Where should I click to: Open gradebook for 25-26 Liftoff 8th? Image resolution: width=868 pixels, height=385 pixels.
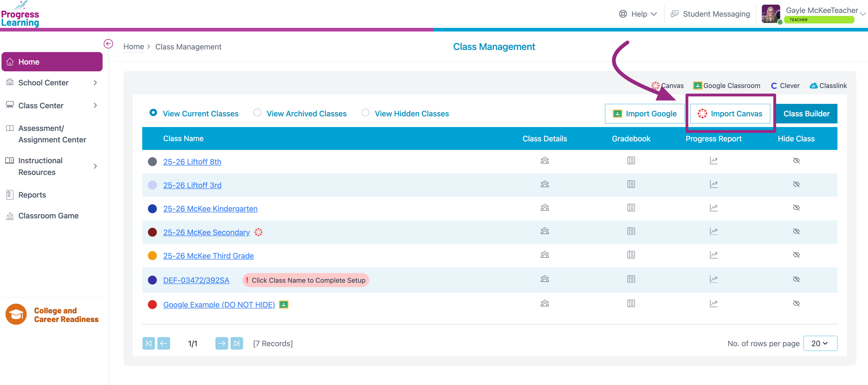click(631, 161)
